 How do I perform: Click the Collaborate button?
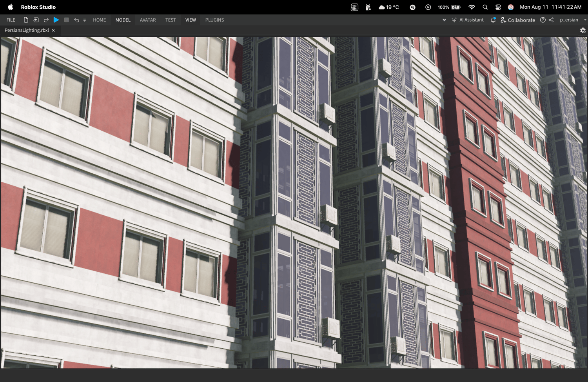[517, 20]
